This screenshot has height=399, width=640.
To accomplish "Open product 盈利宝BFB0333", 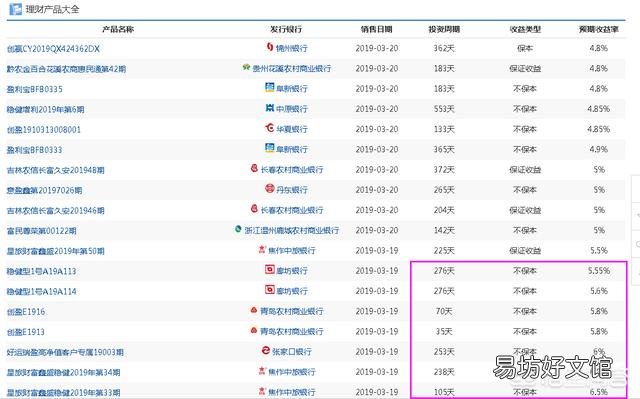I will pos(35,150).
